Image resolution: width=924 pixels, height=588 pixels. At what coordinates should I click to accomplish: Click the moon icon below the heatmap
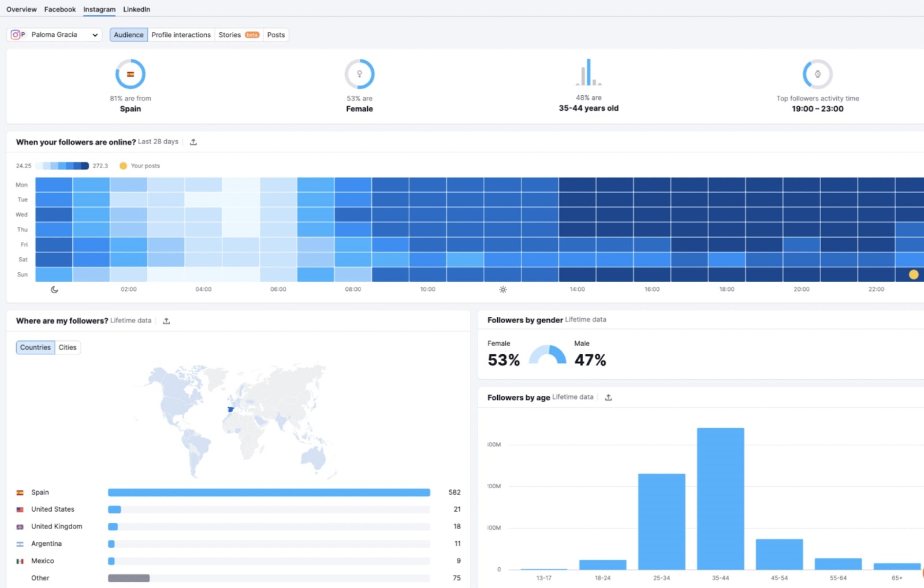(54, 289)
